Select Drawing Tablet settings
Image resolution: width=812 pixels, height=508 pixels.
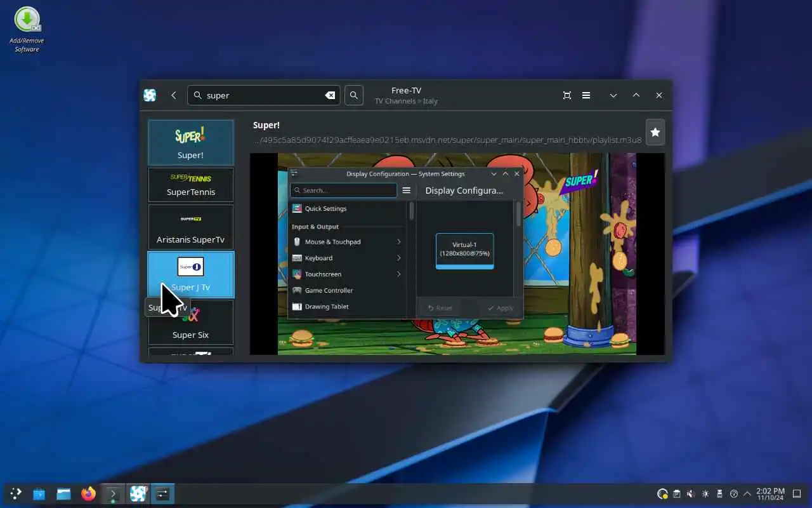click(x=347, y=306)
